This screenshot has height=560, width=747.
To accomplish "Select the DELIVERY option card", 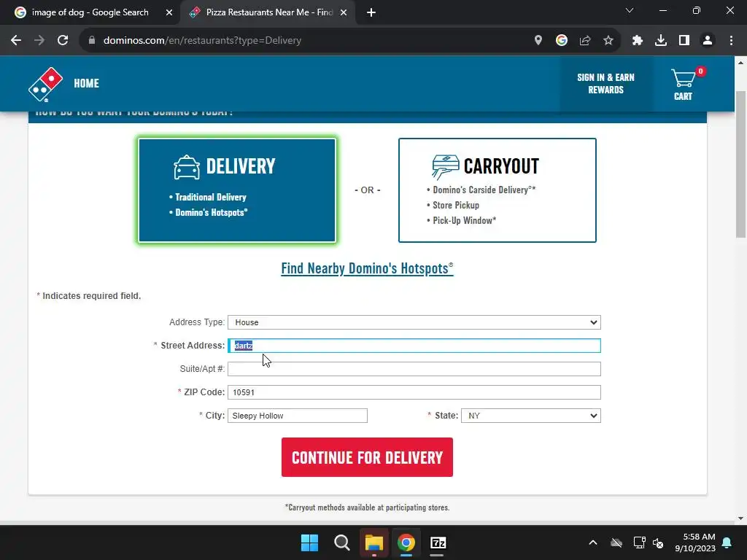I will click(x=237, y=190).
